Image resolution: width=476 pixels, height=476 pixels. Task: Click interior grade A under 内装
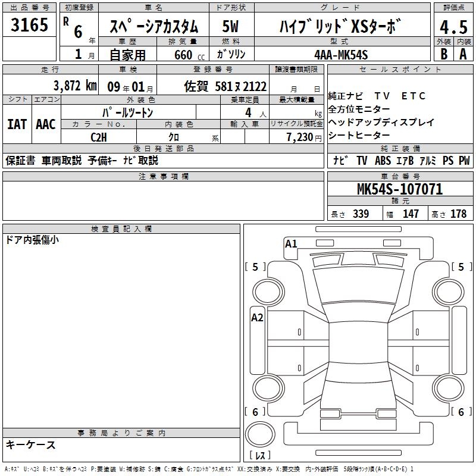[x=463, y=54]
